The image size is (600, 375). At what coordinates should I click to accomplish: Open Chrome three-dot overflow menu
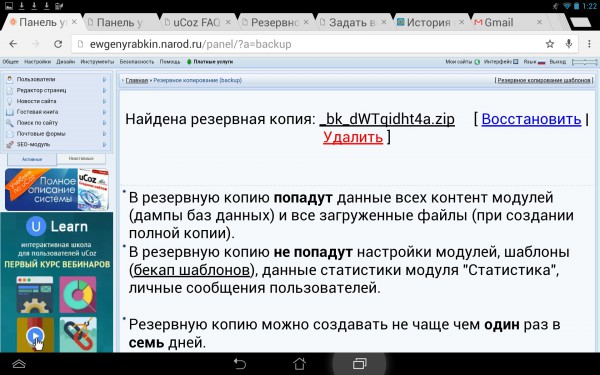click(x=589, y=44)
